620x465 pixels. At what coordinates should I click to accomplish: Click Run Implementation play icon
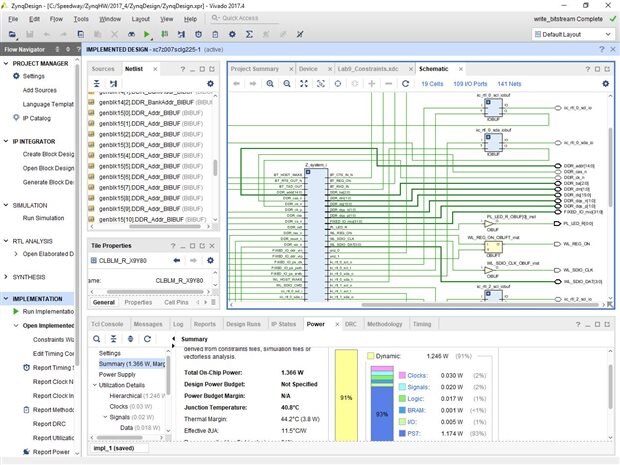(14, 311)
